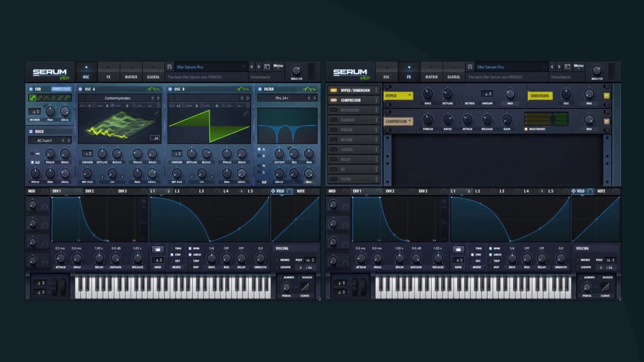Click compressor THRESH knob
The height and width of the screenshot is (362, 644).
(x=428, y=120)
